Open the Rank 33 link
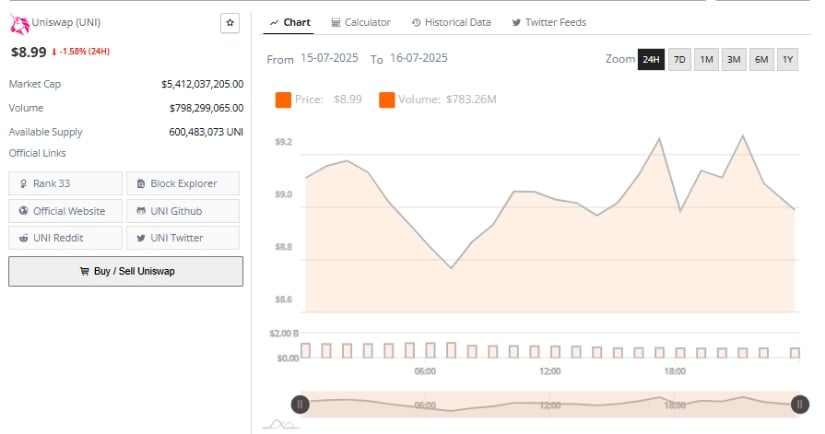The height and width of the screenshot is (434, 825). click(65, 184)
